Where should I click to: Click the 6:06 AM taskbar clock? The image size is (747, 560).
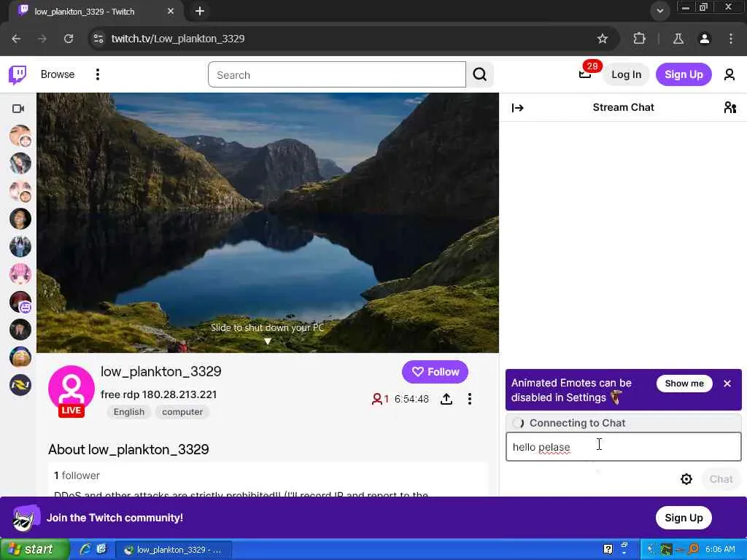pyautogui.click(x=720, y=549)
